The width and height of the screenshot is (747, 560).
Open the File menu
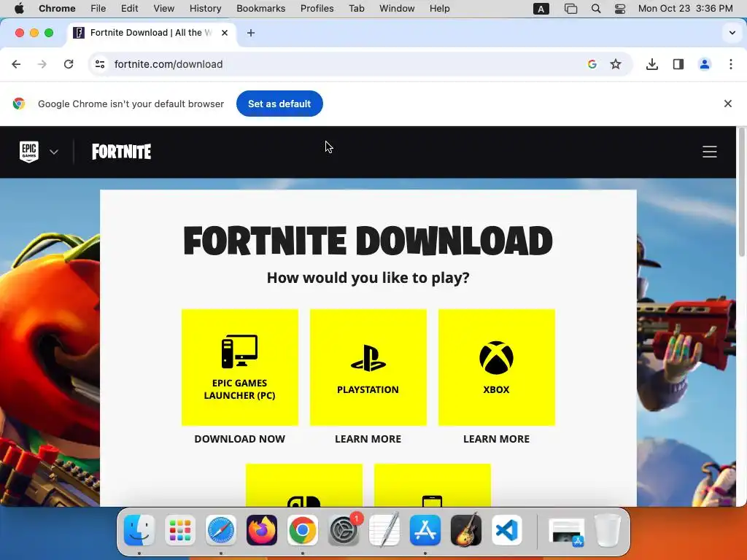[x=98, y=9]
